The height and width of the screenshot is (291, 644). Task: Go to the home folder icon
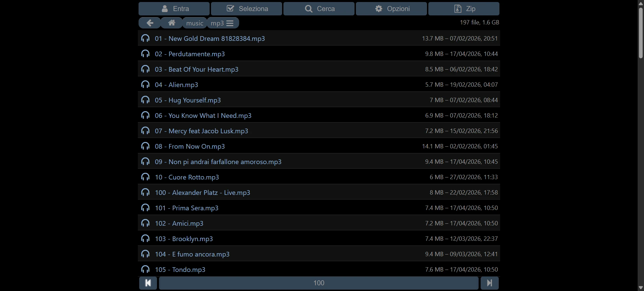coord(171,23)
